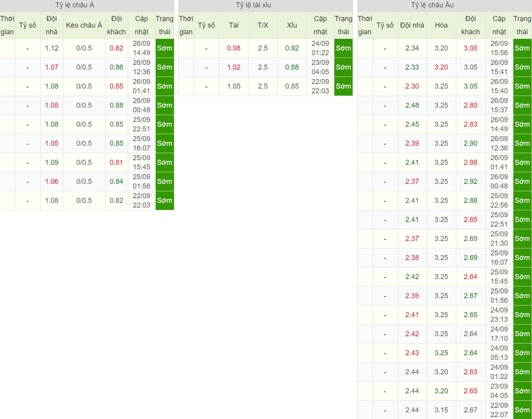532x419 pixels.
Task: Click the home odds value 1.09
Action: [52, 162]
